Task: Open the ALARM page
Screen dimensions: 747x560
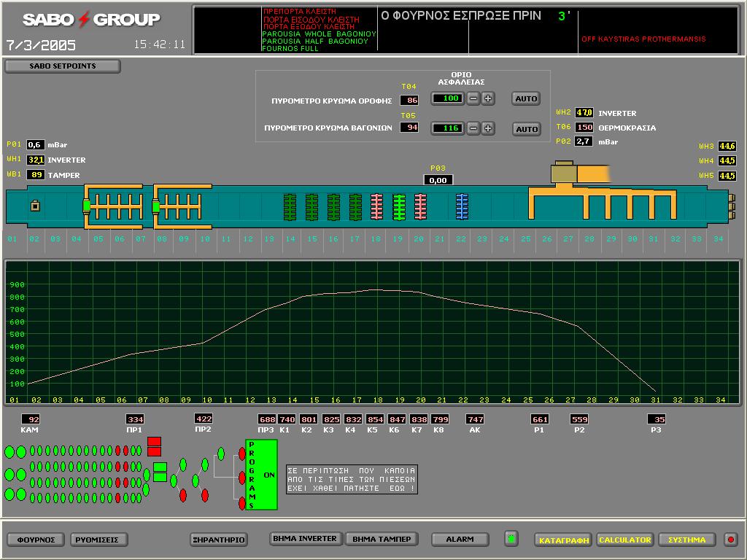Action: (460, 539)
